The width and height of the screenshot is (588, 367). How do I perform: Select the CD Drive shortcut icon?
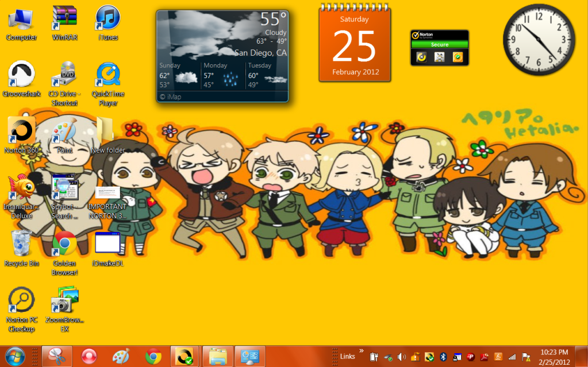tap(64, 84)
